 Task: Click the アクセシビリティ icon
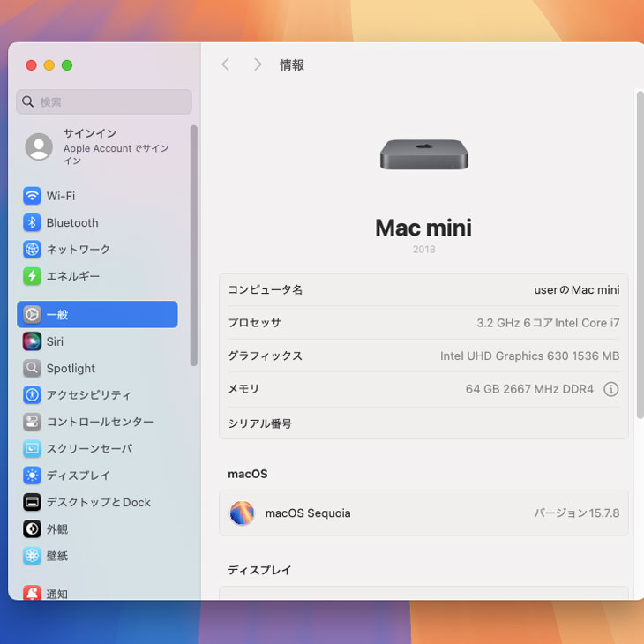[32, 394]
